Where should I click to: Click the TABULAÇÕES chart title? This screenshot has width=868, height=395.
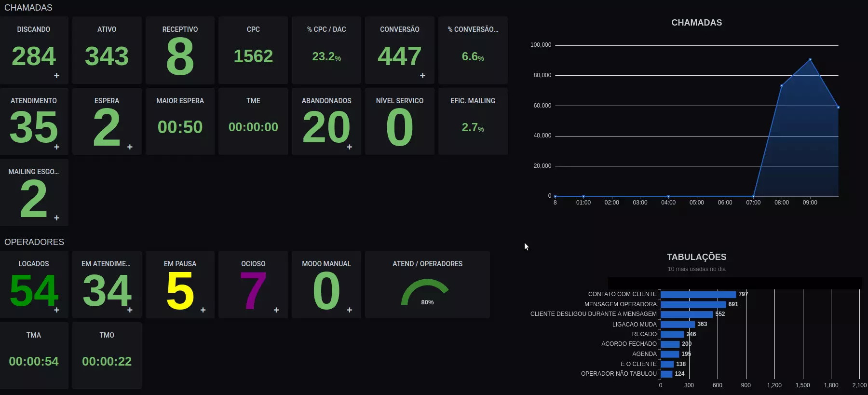click(x=696, y=257)
